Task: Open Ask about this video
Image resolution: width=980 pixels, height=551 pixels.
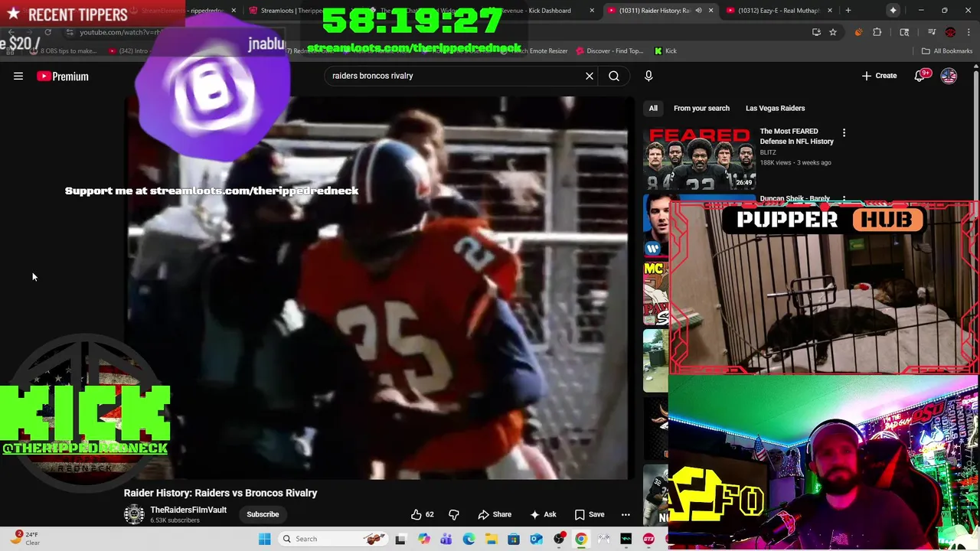Action: (x=542, y=514)
